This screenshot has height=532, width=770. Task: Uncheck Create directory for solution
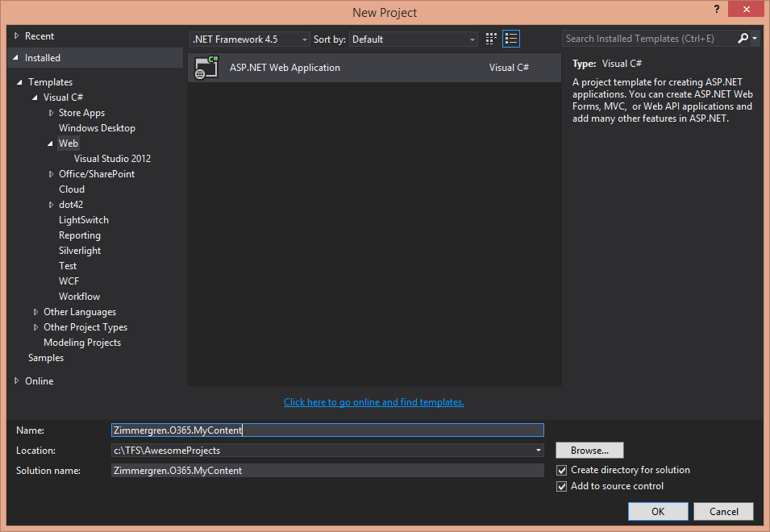click(562, 470)
